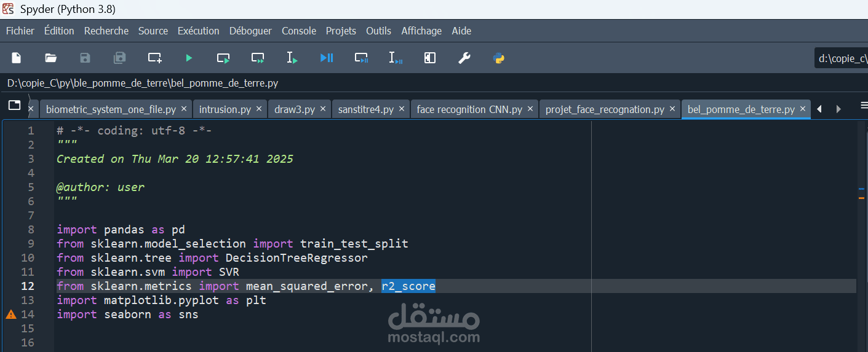
Task: Open PYTHONPATH manager Python icon
Action: point(499,58)
